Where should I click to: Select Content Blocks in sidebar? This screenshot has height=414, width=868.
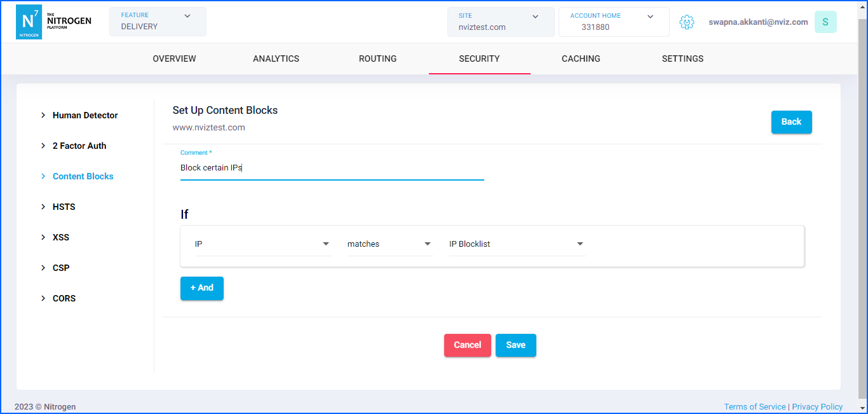tap(83, 176)
